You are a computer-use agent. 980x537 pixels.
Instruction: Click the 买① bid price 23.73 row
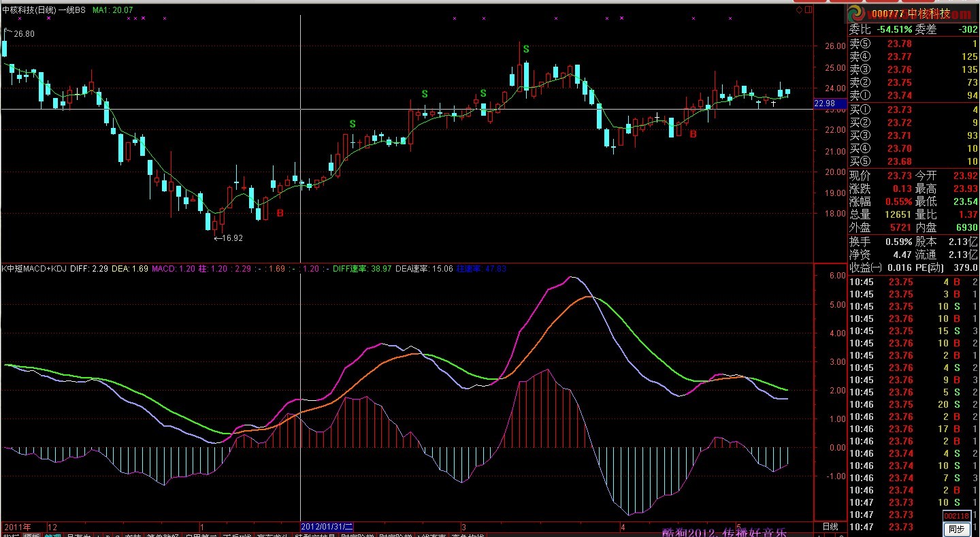tap(912, 110)
